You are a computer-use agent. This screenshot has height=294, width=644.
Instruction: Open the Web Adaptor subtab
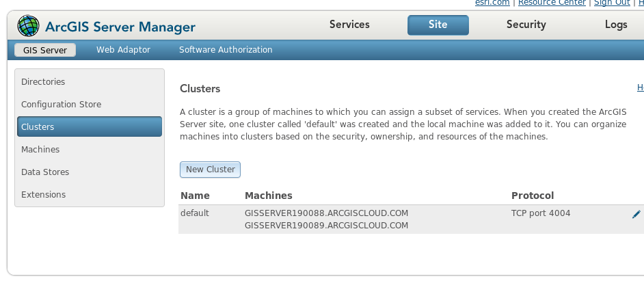123,50
